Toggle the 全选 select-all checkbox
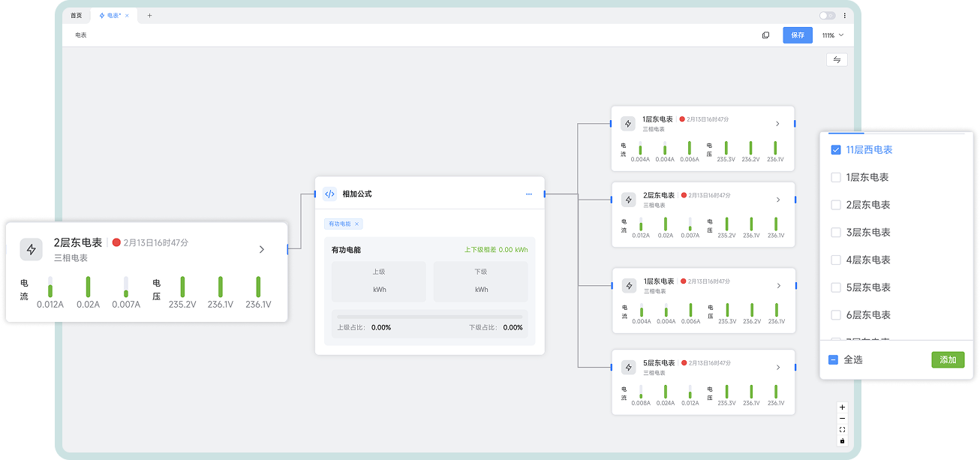This screenshot has width=980, height=460. pos(833,360)
